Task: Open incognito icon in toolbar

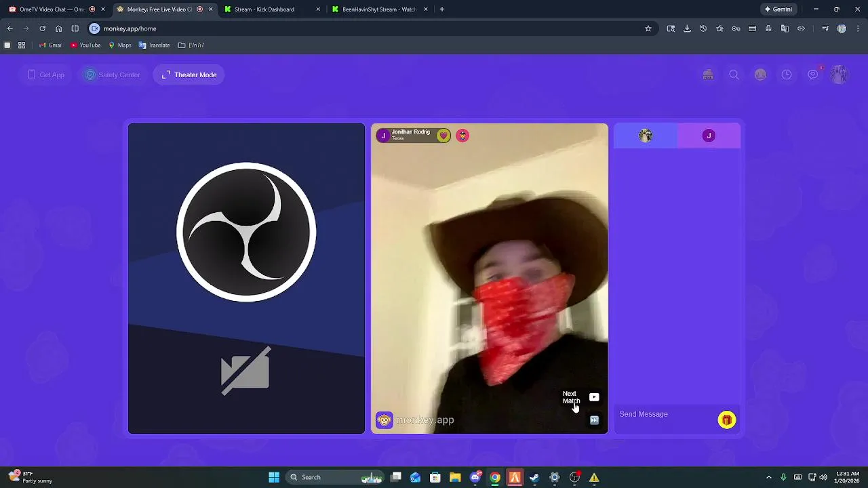Action: pyautogui.click(x=768, y=28)
